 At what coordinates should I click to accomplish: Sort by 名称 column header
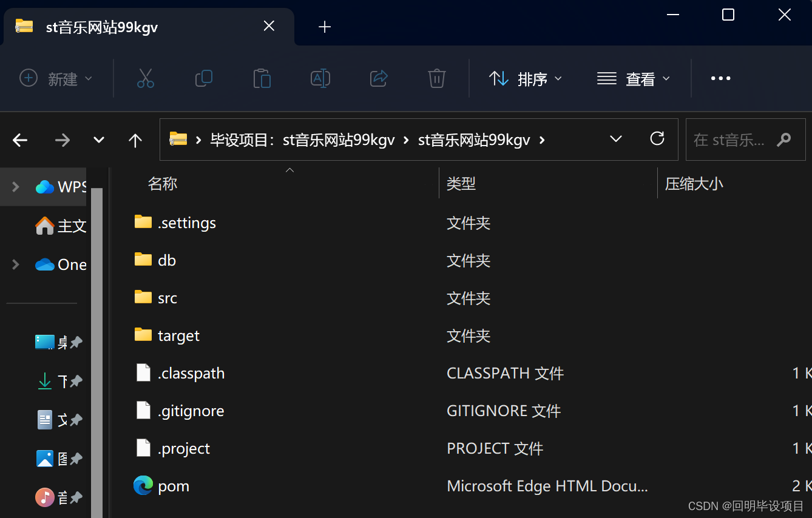(x=163, y=183)
